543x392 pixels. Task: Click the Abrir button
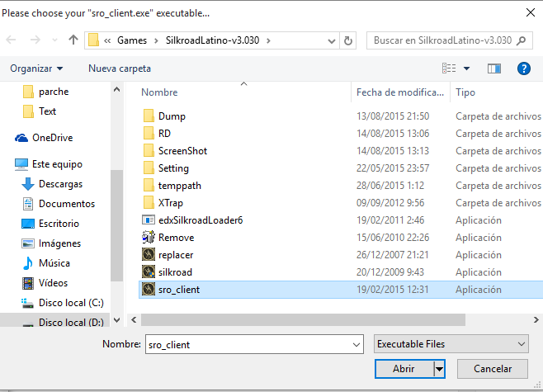click(x=404, y=369)
